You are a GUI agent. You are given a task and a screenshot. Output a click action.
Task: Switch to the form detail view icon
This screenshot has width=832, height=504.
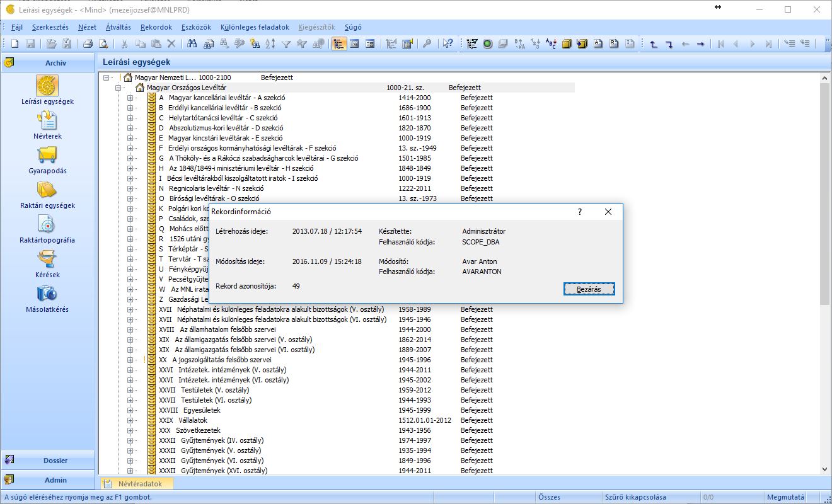click(370, 44)
